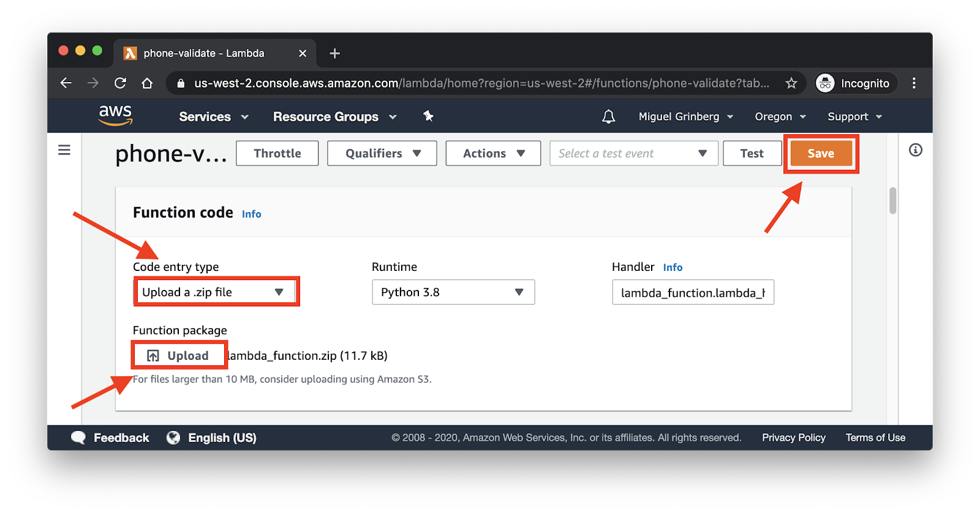Screen dimensions: 980x513
Task: Click the browser home icon
Action: tap(147, 83)
